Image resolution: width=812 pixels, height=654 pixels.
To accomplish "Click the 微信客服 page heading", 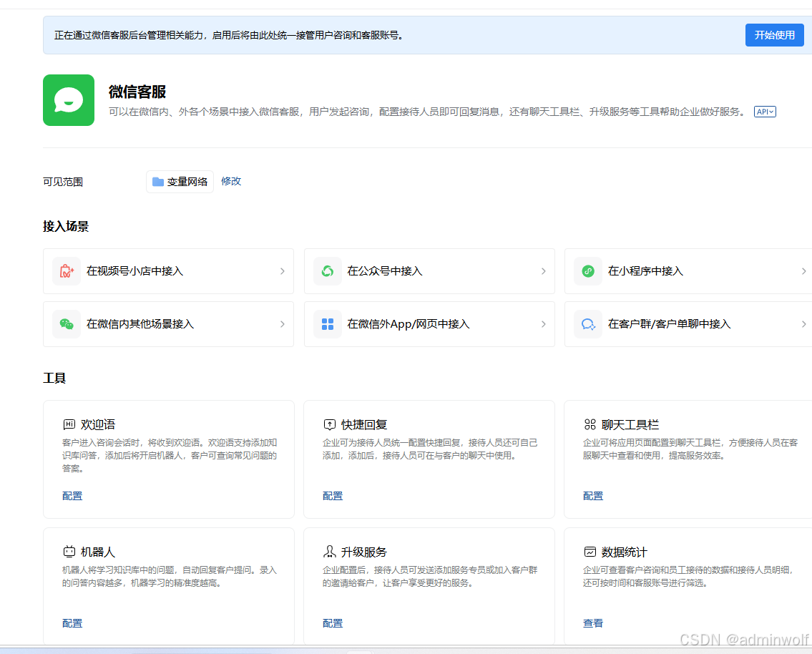I will (137, 92).
